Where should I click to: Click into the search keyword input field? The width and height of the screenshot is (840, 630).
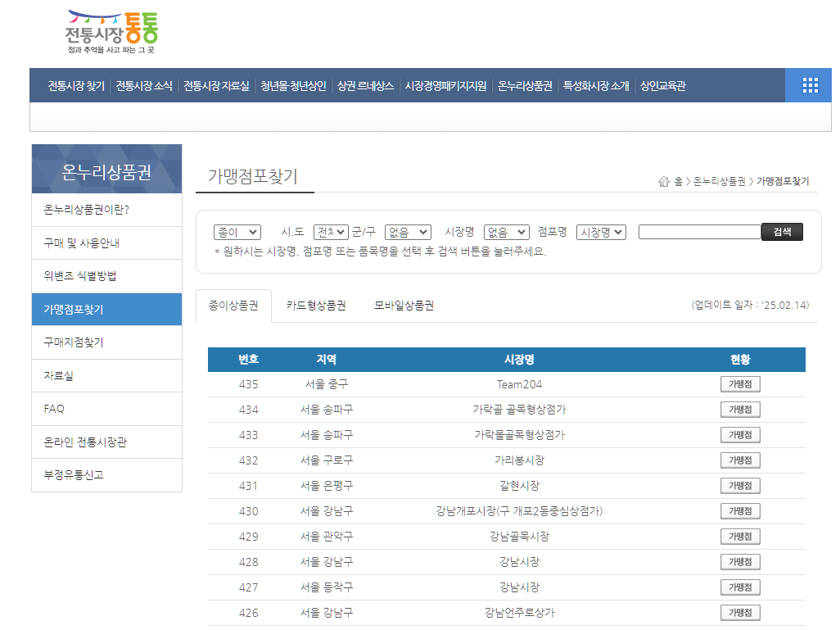click(x=700, y=232)
